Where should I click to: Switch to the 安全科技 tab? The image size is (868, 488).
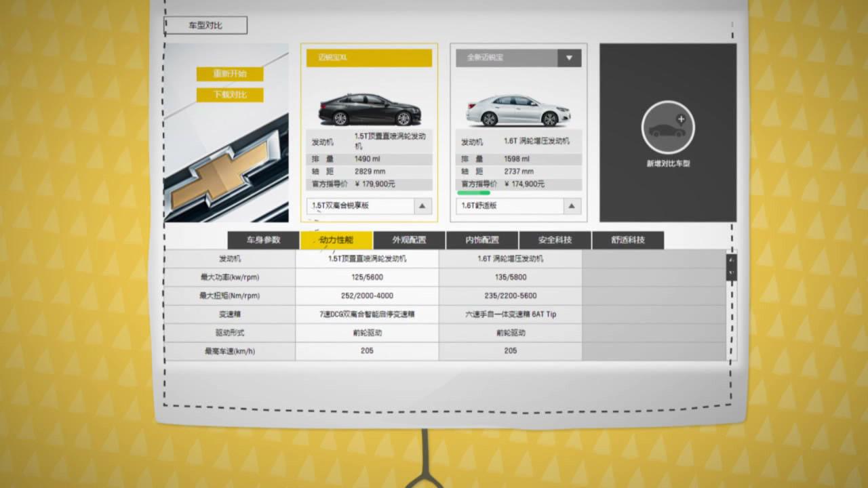tap(555, 240)
